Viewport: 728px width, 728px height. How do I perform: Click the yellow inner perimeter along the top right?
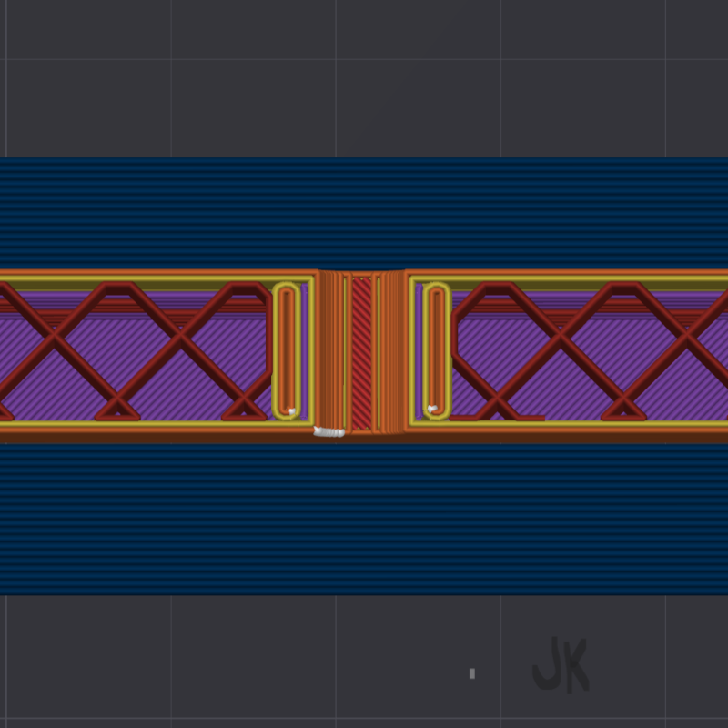coord(569,280)
